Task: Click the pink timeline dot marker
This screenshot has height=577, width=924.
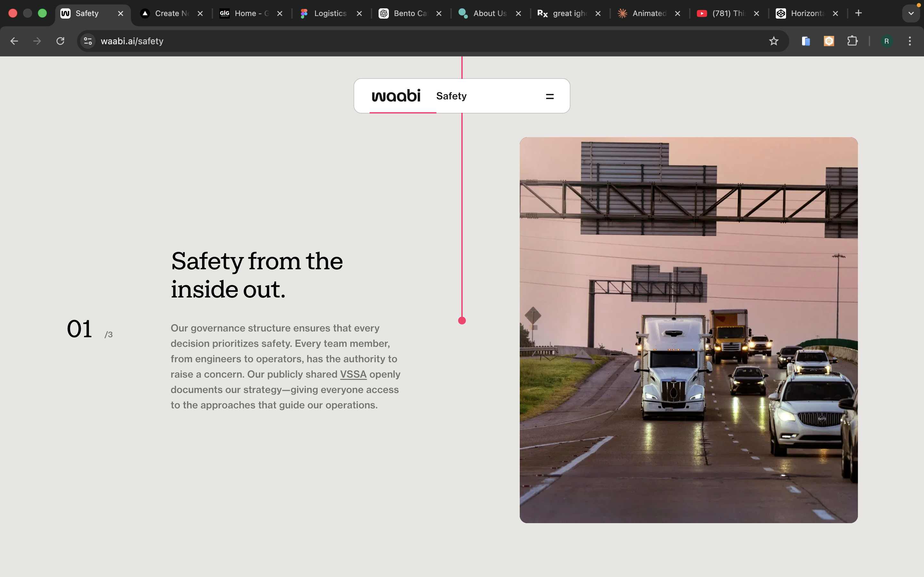Action: 462,321
